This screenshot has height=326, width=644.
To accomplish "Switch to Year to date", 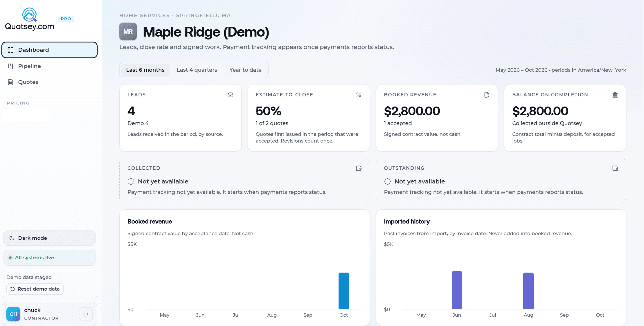I will pos(245,70).
